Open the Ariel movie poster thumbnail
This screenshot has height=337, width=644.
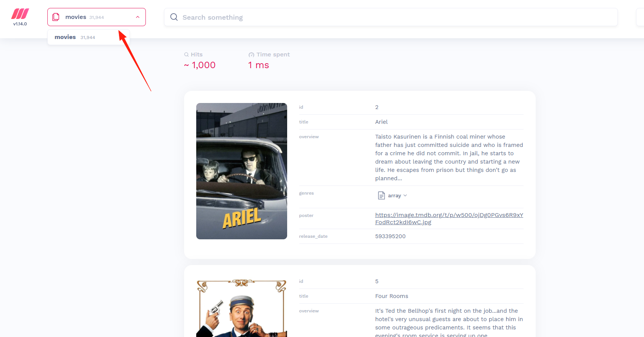pos(242,171)
